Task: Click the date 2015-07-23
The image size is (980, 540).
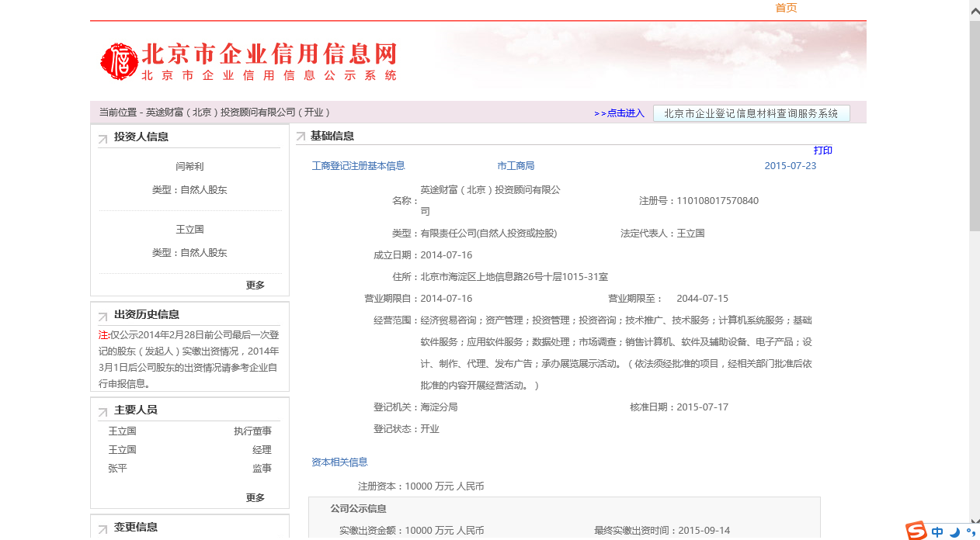Action: (791, 166)
